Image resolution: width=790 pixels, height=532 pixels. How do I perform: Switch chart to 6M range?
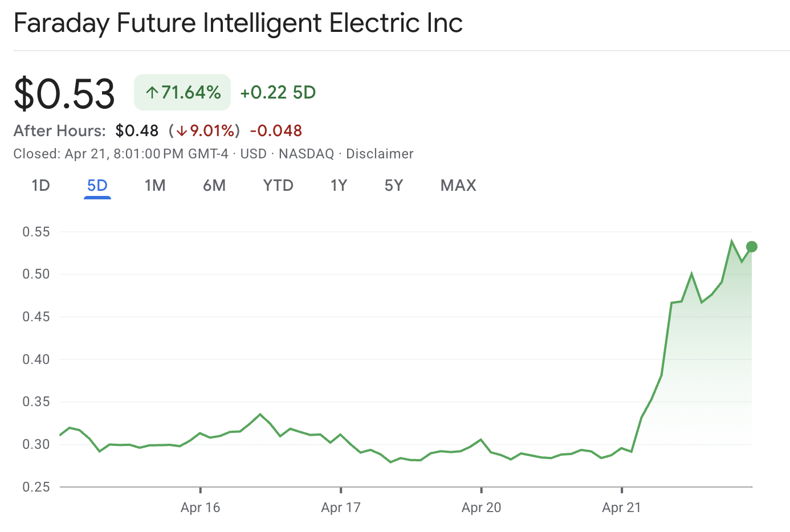[214, 186]
